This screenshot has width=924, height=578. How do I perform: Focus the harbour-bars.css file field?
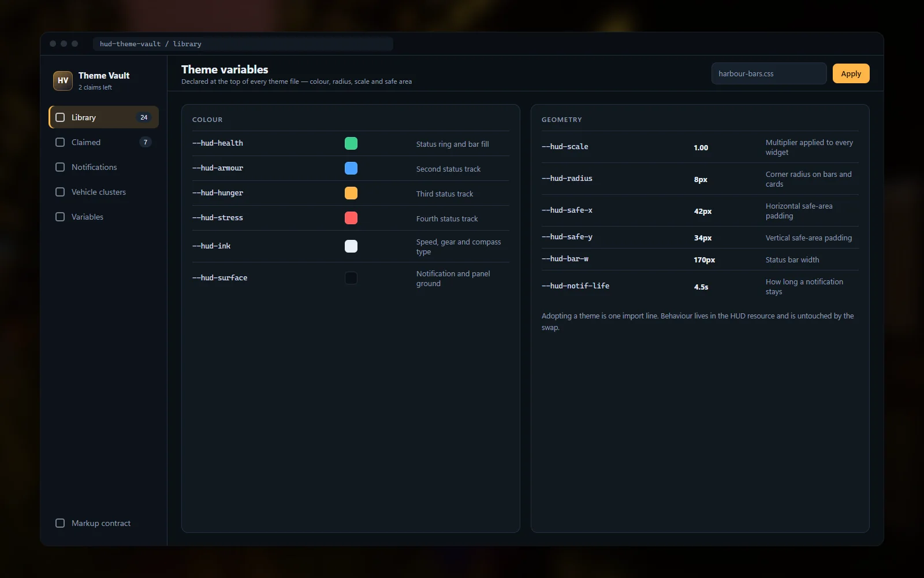click(769, 73)
